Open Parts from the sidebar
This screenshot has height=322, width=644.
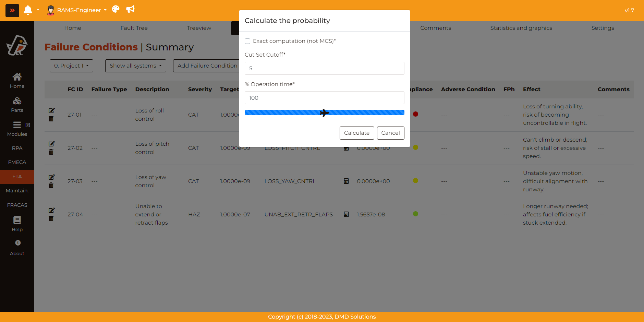[17, 105]
